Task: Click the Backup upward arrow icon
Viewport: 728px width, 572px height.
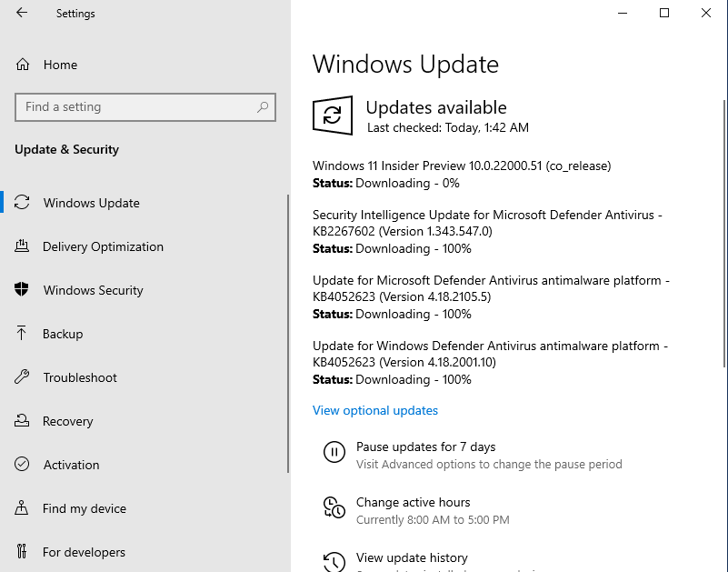Action: 21,333
